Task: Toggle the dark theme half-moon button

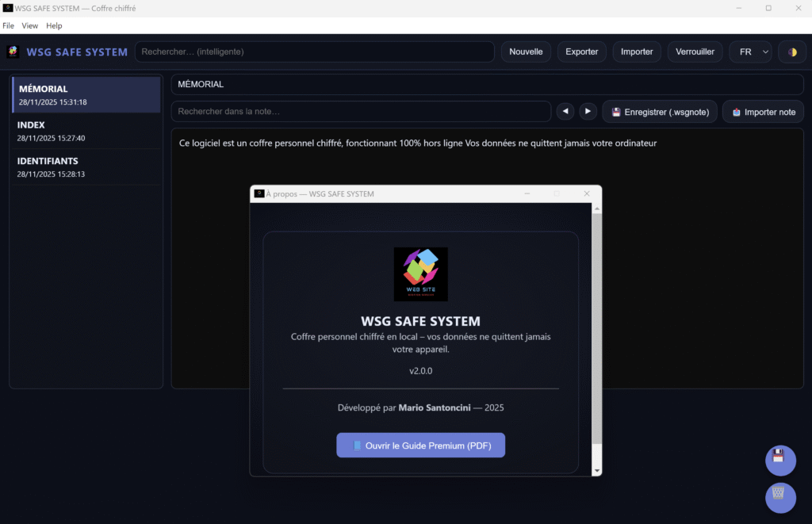Action: (793, 52)
